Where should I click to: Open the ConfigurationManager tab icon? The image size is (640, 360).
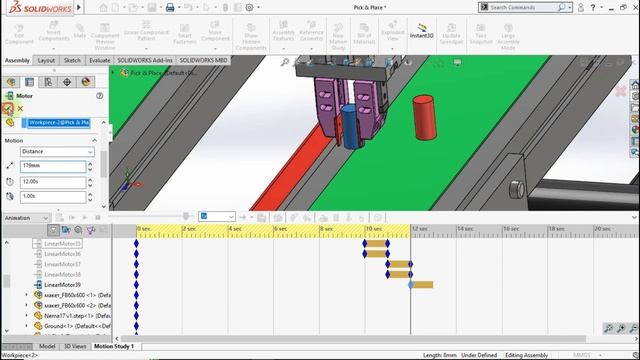tap(48, 82)
